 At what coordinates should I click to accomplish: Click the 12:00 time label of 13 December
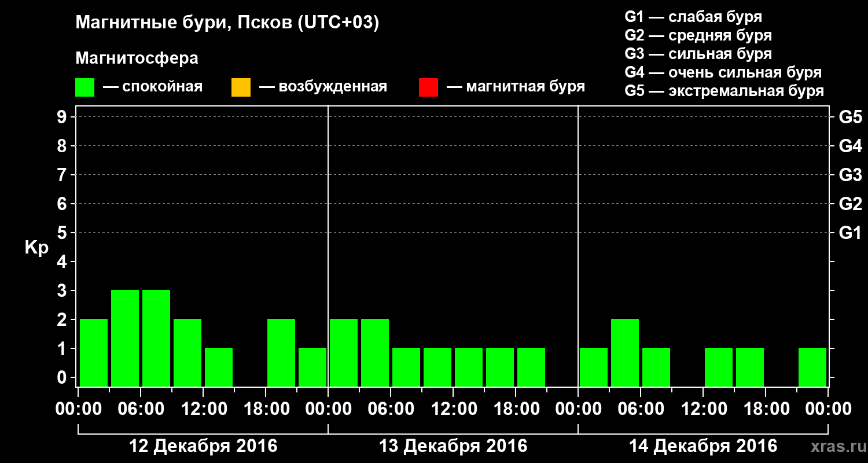453,409
